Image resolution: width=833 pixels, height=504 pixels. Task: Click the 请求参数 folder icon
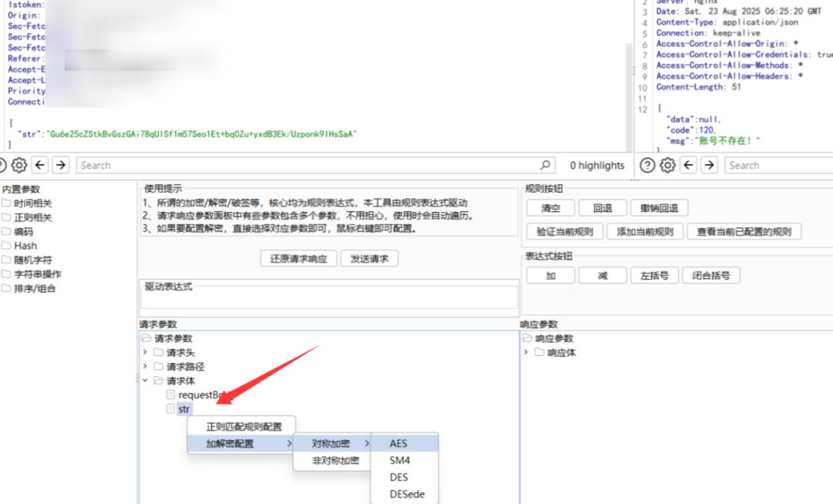146,338
